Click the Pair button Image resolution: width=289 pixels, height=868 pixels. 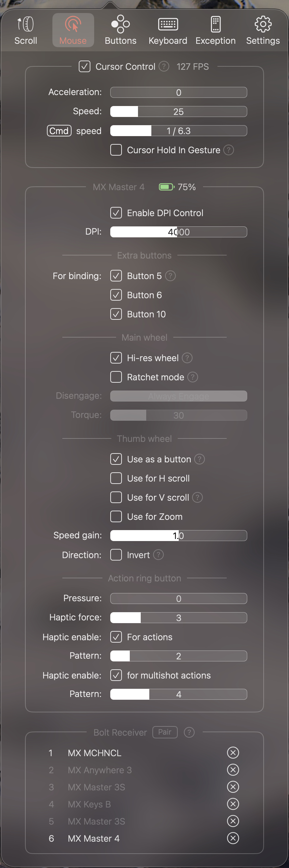click(x=165, y=732)
